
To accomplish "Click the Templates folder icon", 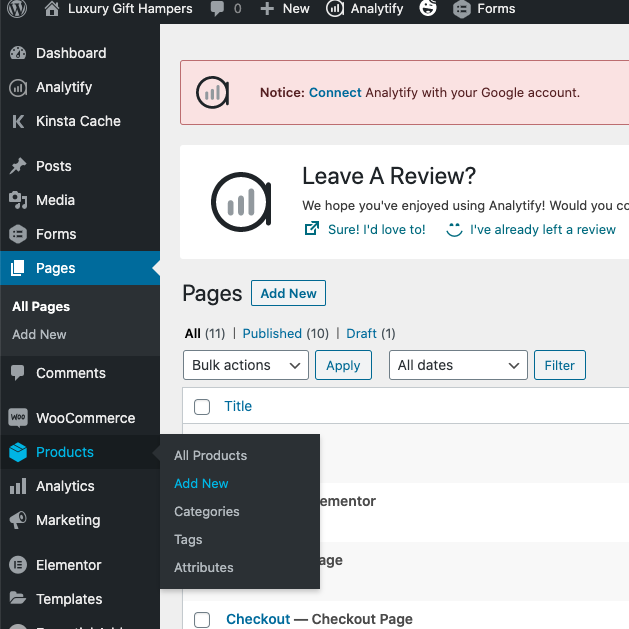I will [x=18, y=598].
